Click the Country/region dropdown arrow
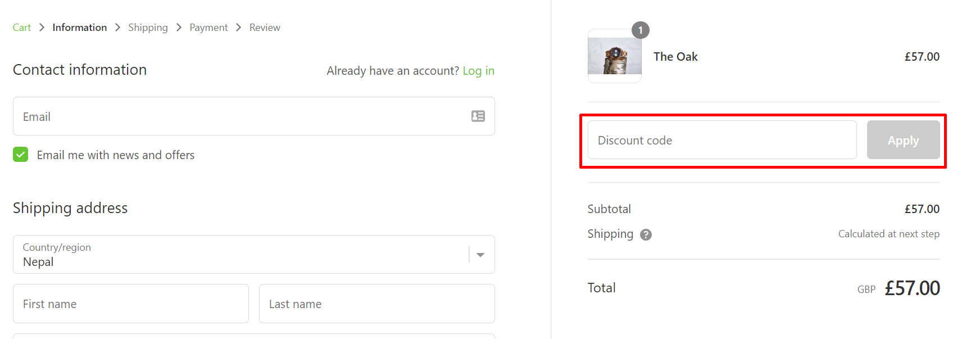The height and width of the screenshot is (339, 980). tap(480, 255)
